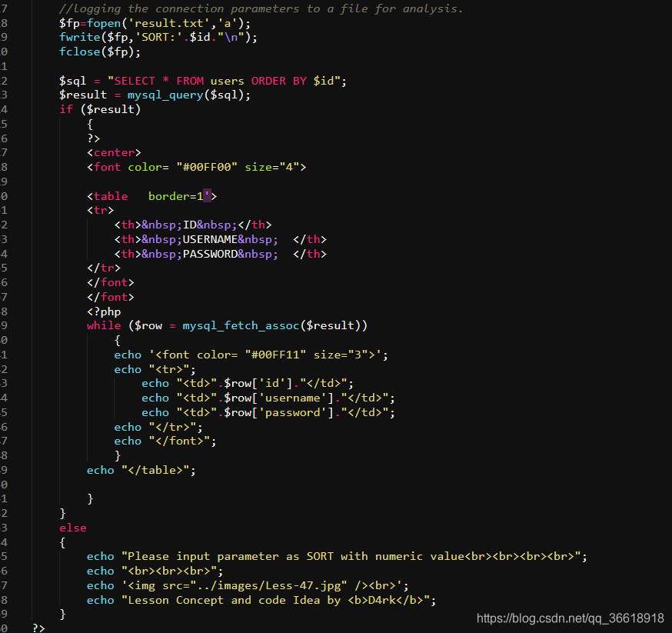Click the mysql_query($sql) line
The width and height of the screenshot is (672, 633).
coord(155,95)
